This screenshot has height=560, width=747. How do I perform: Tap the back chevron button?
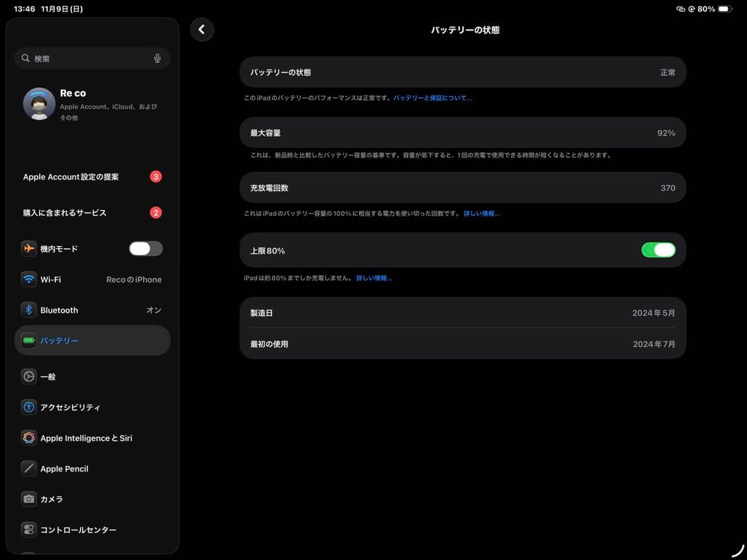click(202, 30)
